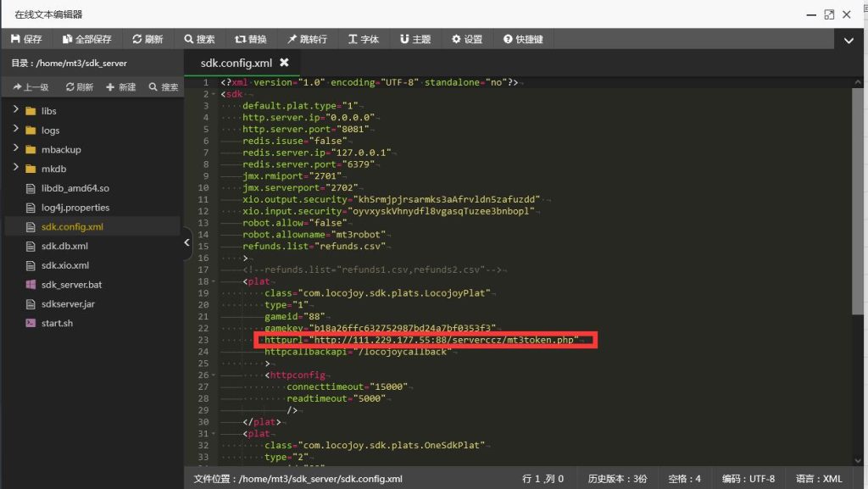Open Replace (替换) tool
868x489 pixels.
click(252, 39)
